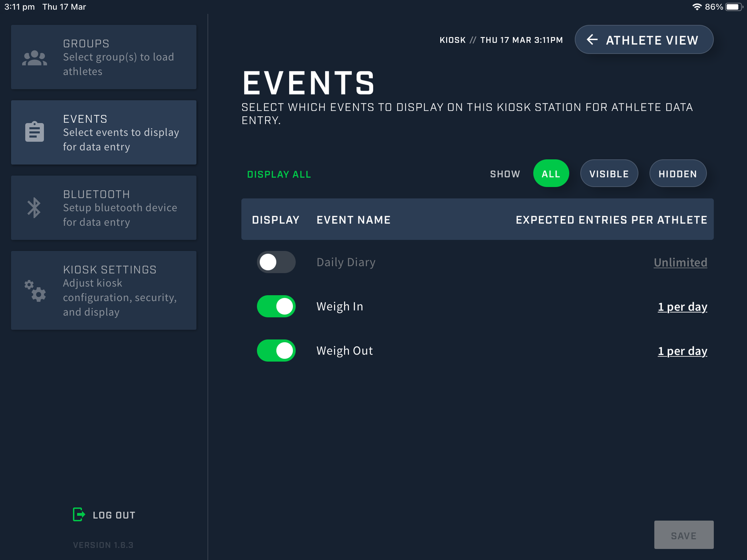The image size is (747, 560).
Task: Click the Show label
Action: coord(505,174)
